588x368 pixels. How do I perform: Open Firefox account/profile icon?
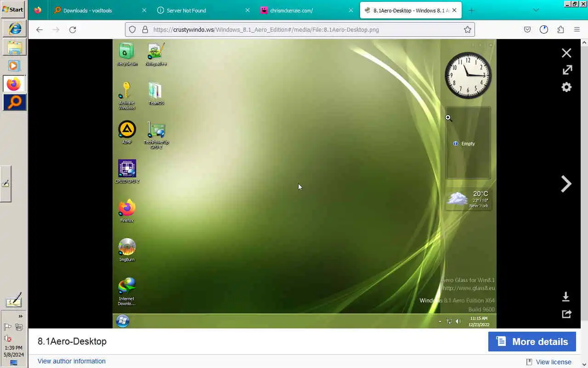point(544,29)
